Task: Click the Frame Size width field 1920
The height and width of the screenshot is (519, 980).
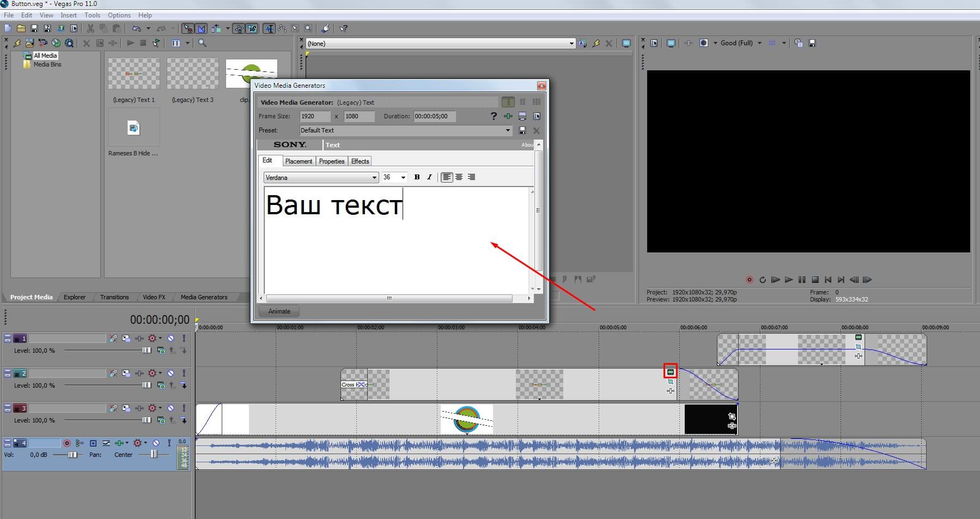Action: (315, 116)
